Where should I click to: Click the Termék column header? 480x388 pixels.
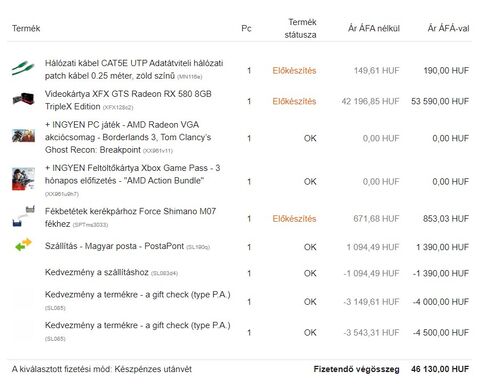(x=26, y=28)
